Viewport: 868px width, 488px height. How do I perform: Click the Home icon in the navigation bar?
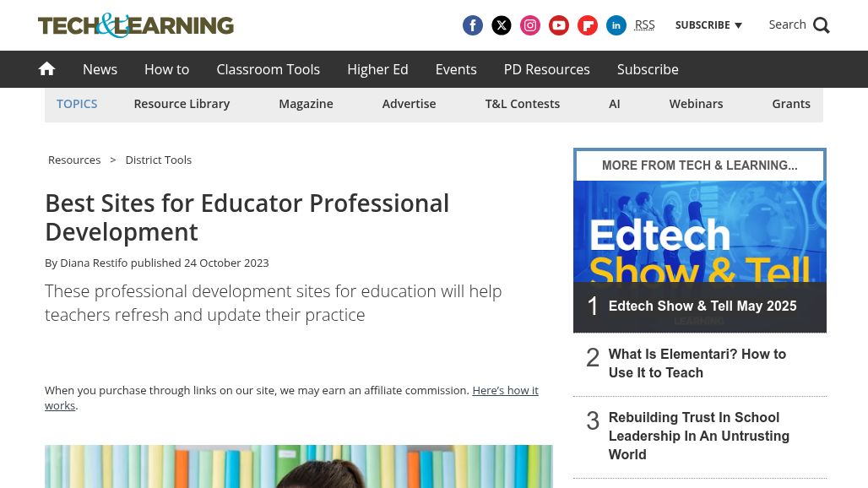[x=47, y=69]
